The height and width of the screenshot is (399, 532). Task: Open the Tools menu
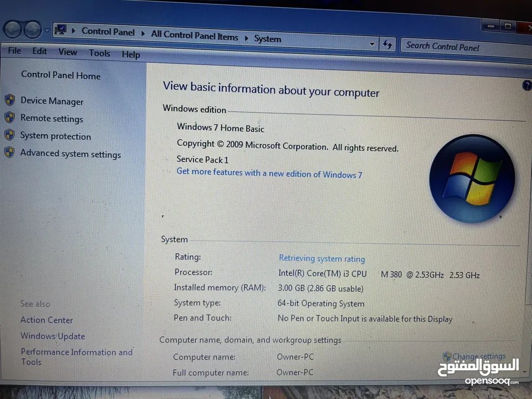pos(99,53)
